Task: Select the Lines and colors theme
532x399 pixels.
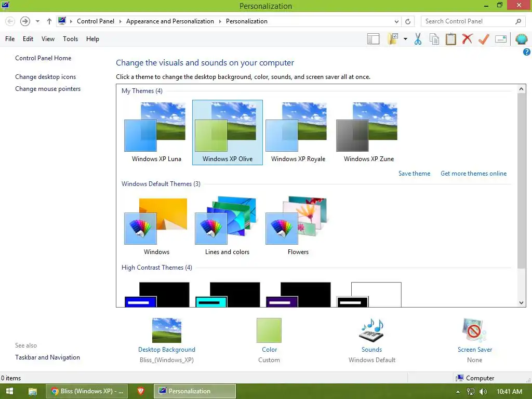Action: (228, 225)
